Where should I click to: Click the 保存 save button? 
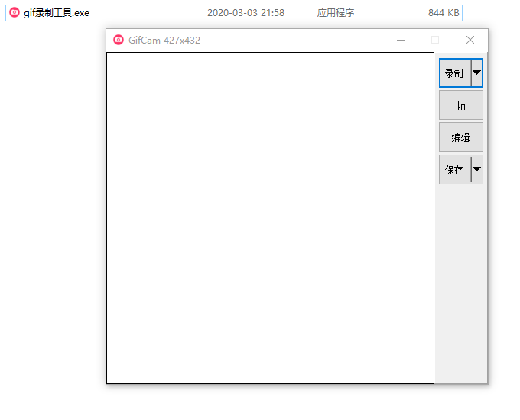pyautogui.click(x=455, y=170)
